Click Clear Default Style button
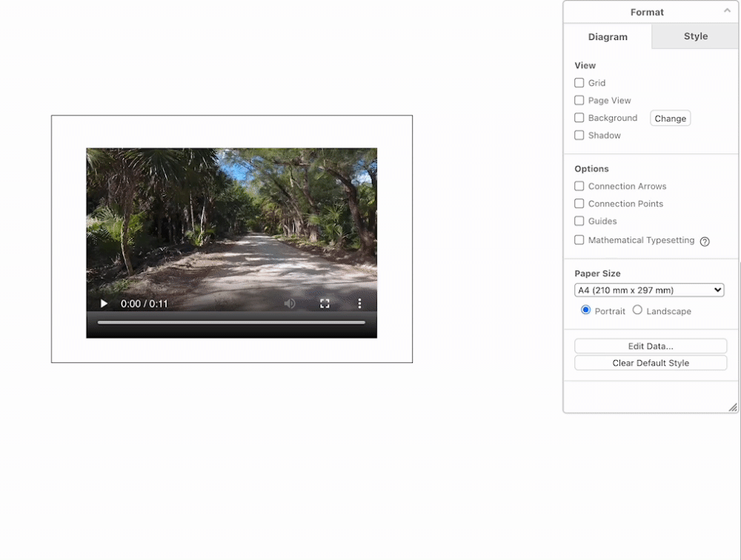 coord(651,363)
